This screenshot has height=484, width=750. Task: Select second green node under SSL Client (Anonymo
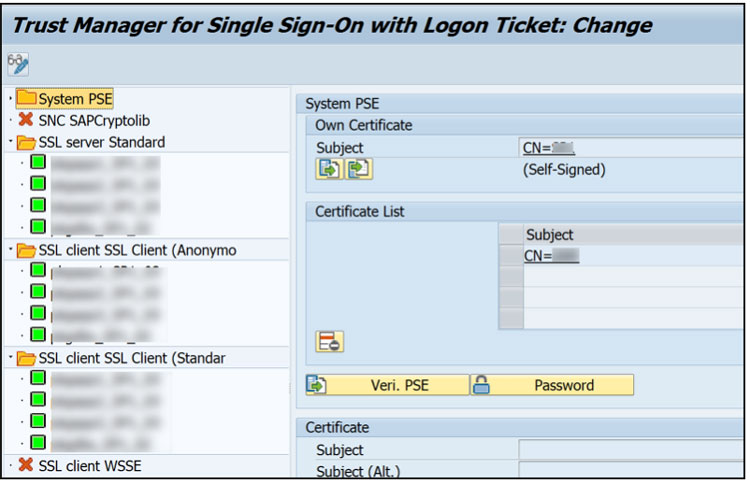(x=38, y=291)
